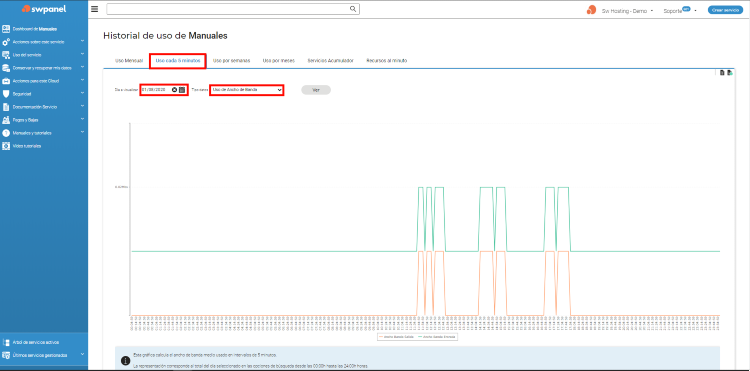Open the Sw Hosting - Demo account dropdown

coord(628,11)
